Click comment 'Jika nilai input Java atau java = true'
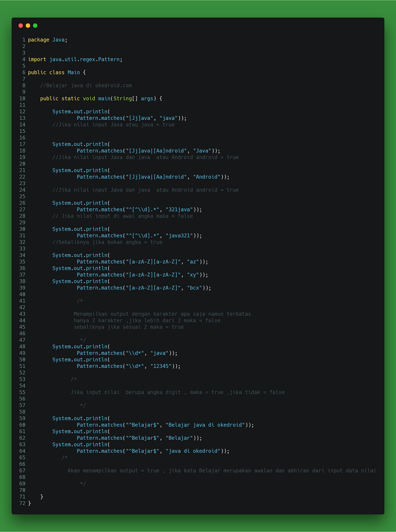This screenshot has height=532, width=396. [113, 125]
